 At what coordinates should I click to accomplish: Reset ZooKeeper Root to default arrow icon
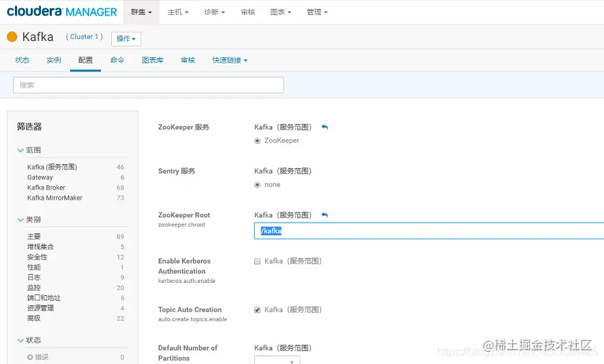point(324,215)
